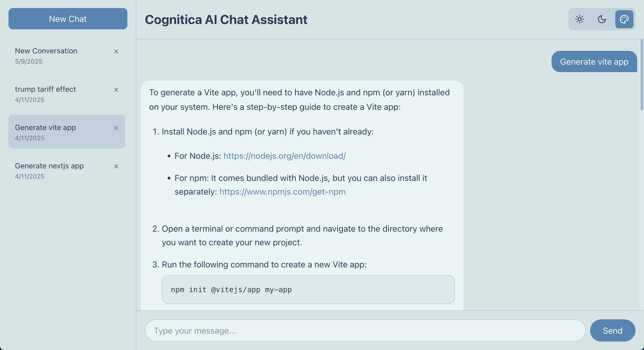This screenshot has width=644, height=350.
Task: Remove the Generate vite app conversation
Action: click(x=116, y=128)
